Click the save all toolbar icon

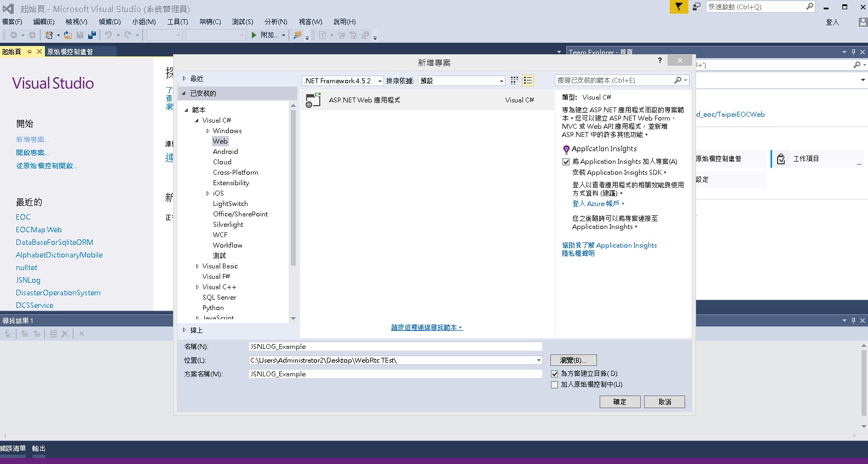[92, 35]
